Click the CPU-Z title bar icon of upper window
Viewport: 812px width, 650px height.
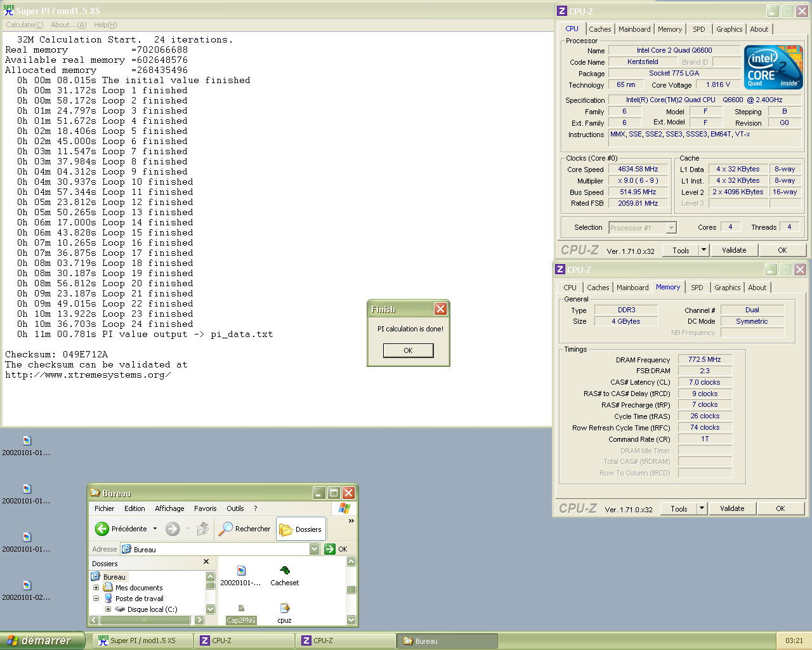coord(561,11)
